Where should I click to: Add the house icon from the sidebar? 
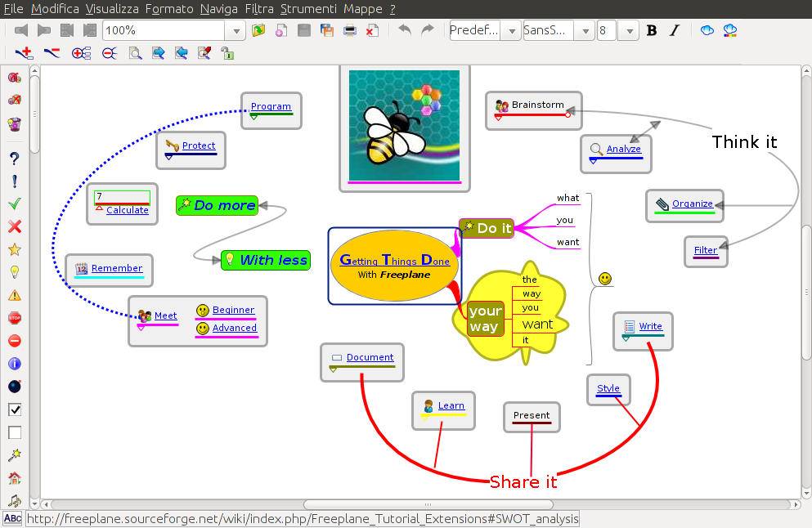click(15, 478)
